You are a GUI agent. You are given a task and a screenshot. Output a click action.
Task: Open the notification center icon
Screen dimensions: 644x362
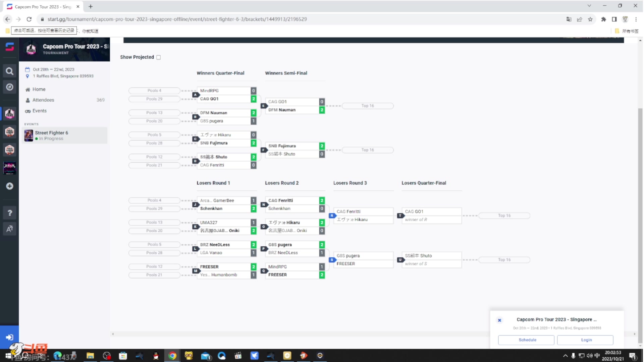[x=633, y=356]
